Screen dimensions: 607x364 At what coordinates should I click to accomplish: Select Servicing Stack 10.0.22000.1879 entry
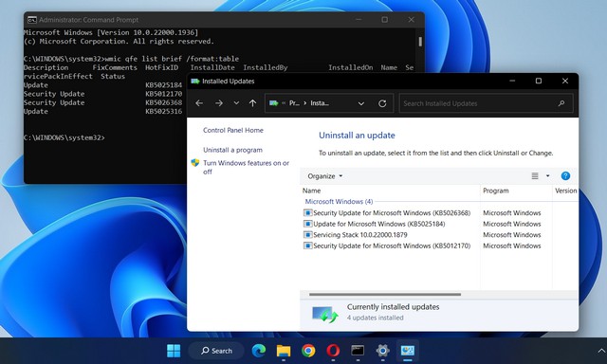[356, 235]
